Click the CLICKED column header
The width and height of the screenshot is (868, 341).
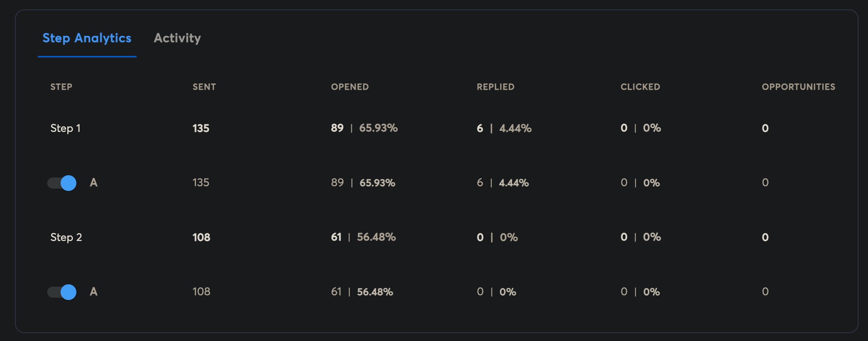(x=640, y=87)
